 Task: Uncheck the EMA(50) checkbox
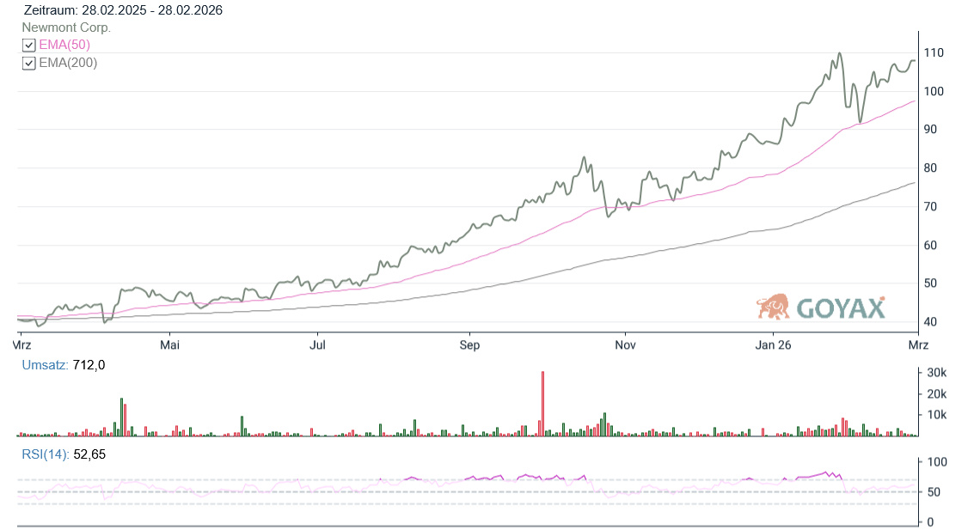click(x=29, y=45)
